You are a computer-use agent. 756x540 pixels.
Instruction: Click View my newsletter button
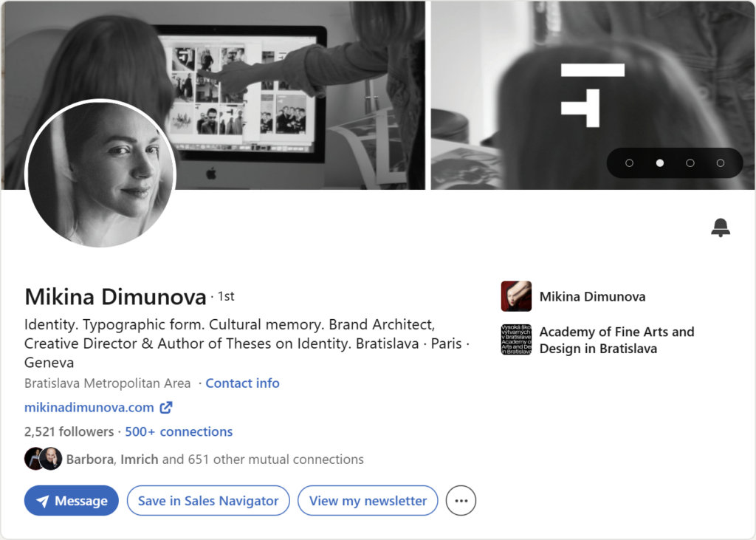tap(368, 500)
